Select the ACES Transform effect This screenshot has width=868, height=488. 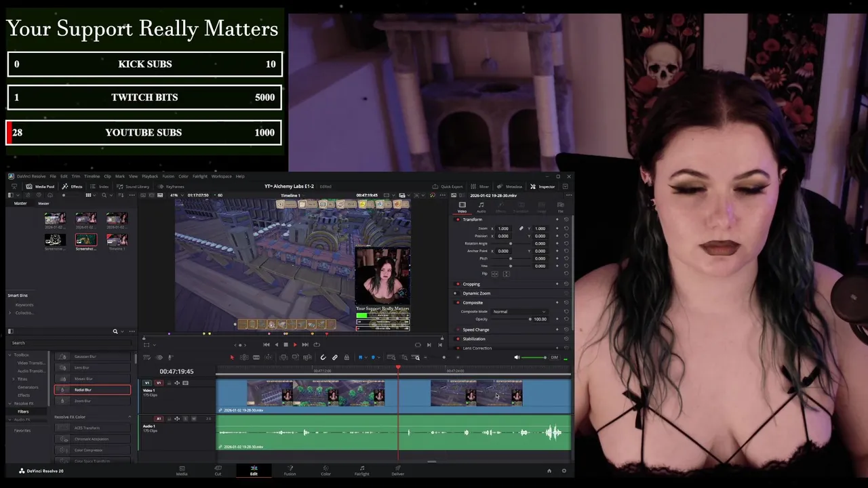coord(92,428)
